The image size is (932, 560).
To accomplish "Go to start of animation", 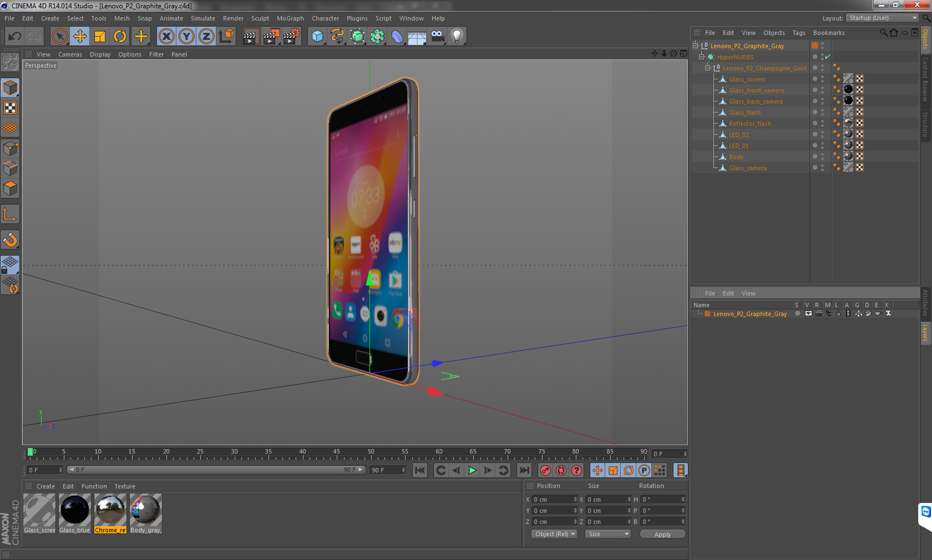I will [420, 470].
